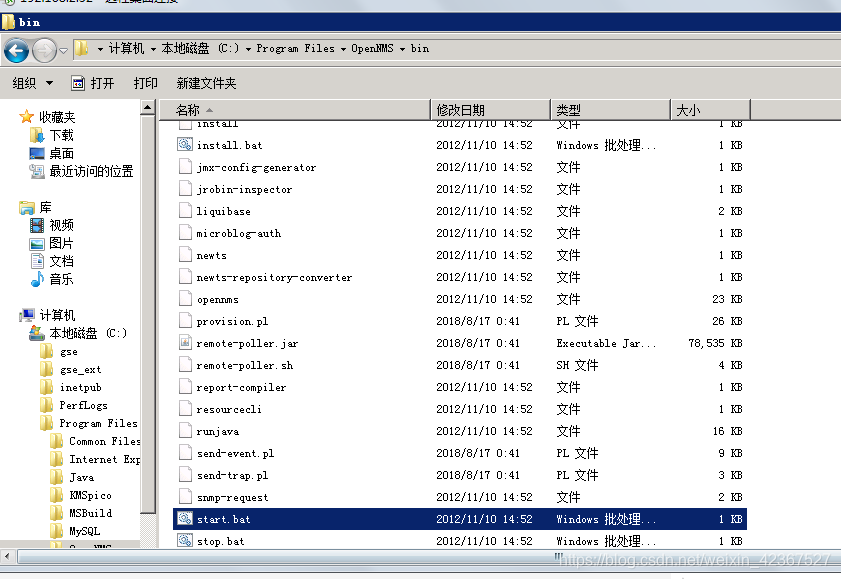841x579 pixels.
Task: Click the horizontal scrollbar left arrow
Action: coord(7,556)
